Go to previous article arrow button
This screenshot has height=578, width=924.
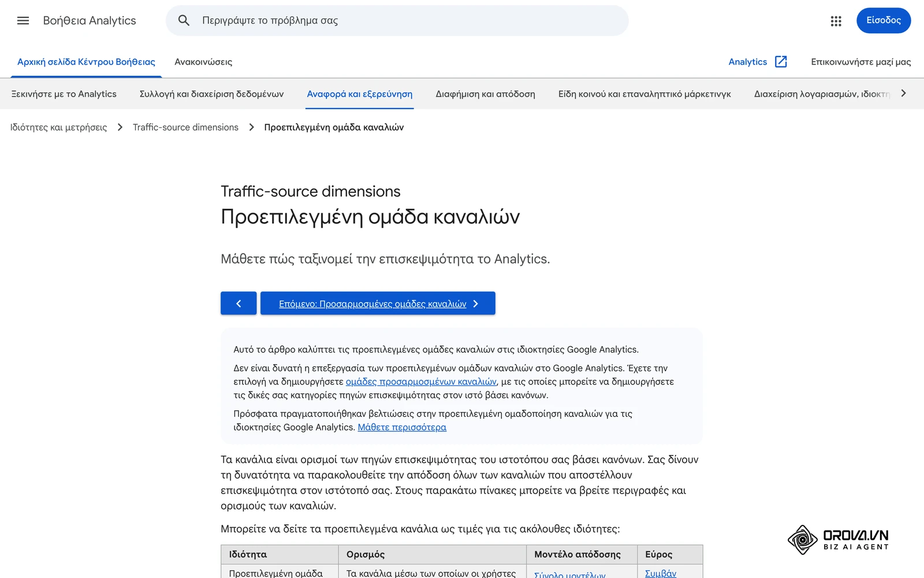point(239,303)
